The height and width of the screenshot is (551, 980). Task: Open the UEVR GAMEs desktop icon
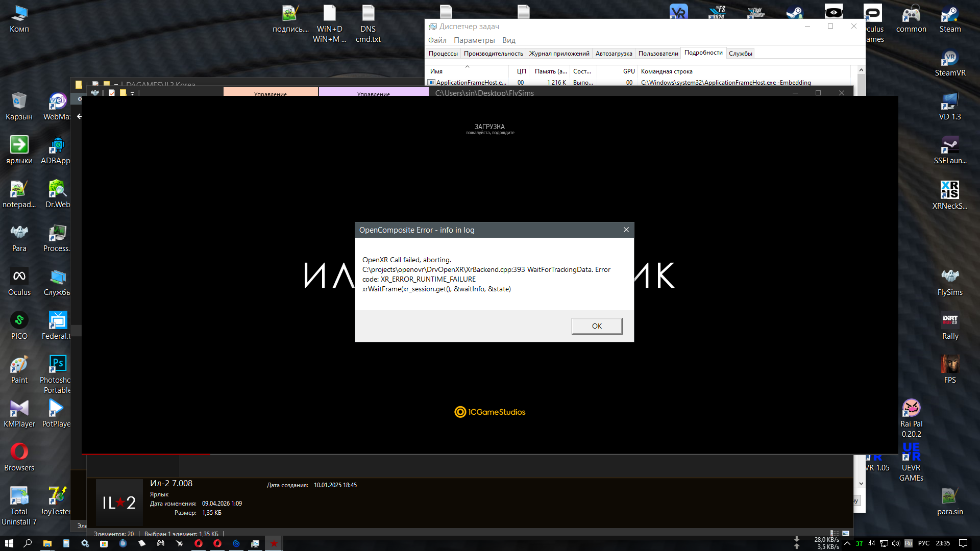911,463
